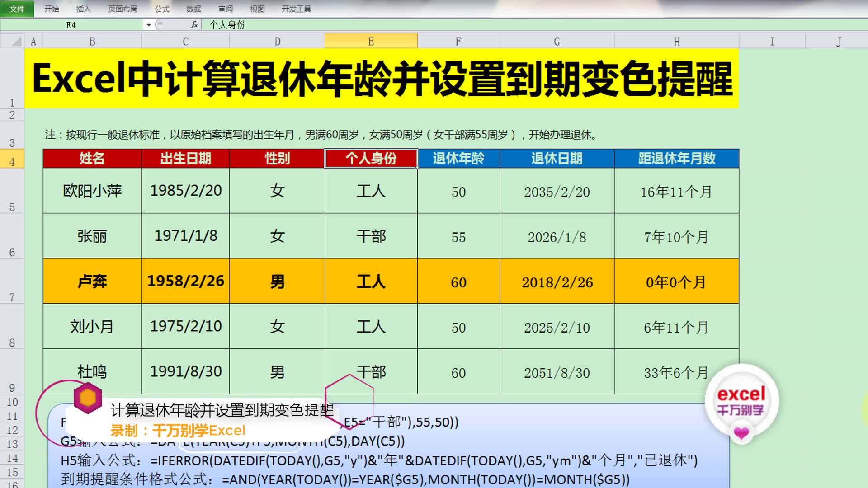Click the 距退休年月数 header cell
Viewport: 868px width, 488px height.
(677, 159)
